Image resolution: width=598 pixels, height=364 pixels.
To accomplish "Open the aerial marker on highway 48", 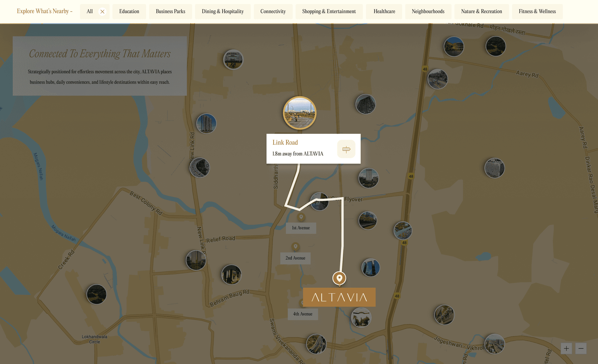I will pos(403,231).
